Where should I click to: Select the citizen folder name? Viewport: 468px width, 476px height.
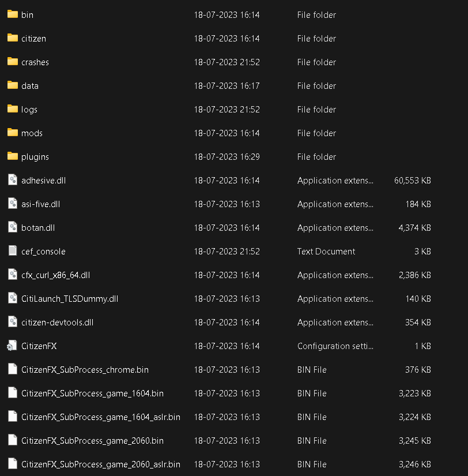pos(33,39)
